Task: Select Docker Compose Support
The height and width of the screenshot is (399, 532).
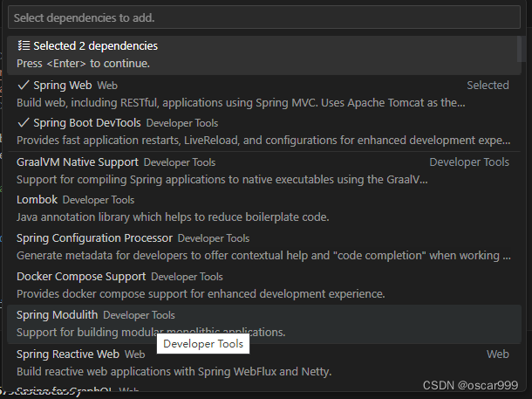Action: (264, 285)
